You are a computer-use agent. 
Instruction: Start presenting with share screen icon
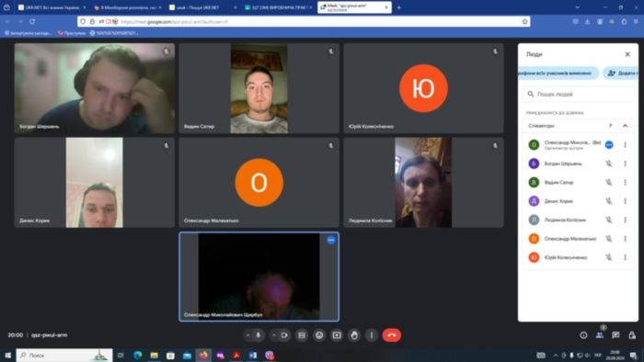pos(337,335)
